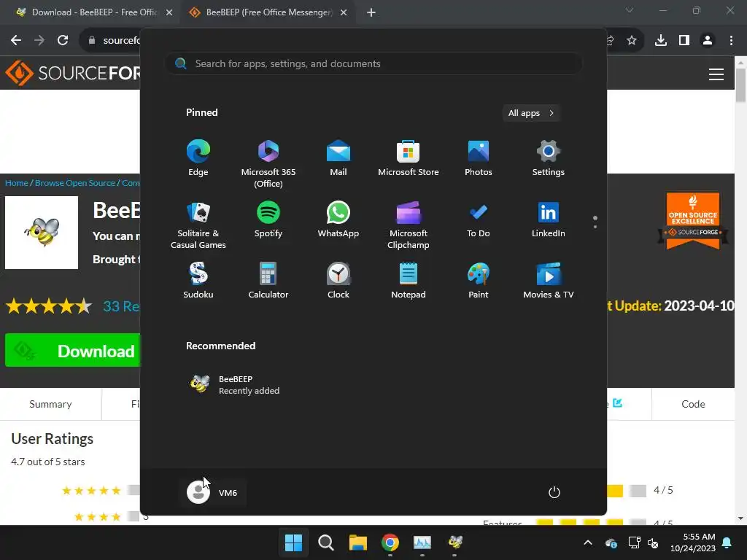Open the notification bell in taskbar

727,542
